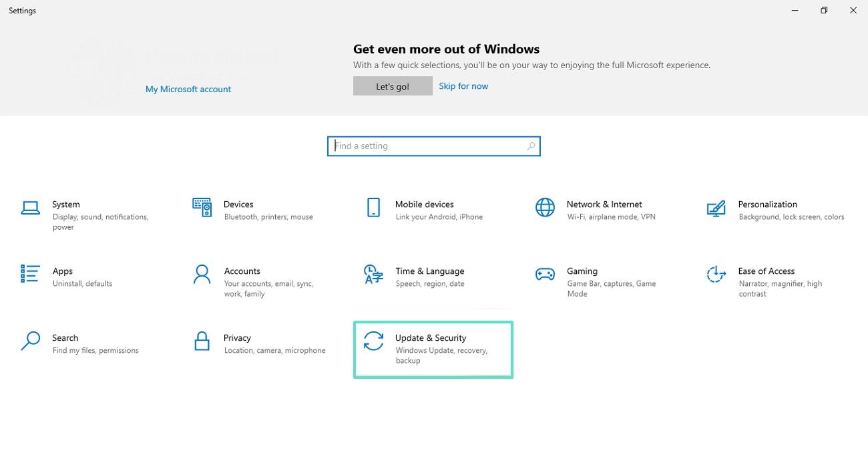Open the Apps list icon

click(31, 274)
